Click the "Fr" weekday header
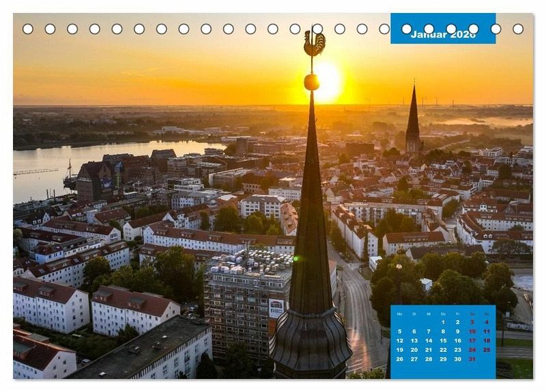This screenshot has width=546, height=392. click(457, 314)
